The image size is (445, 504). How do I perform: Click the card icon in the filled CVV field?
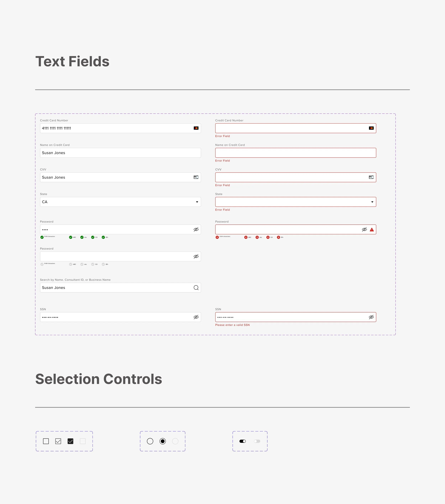point(196,177)
